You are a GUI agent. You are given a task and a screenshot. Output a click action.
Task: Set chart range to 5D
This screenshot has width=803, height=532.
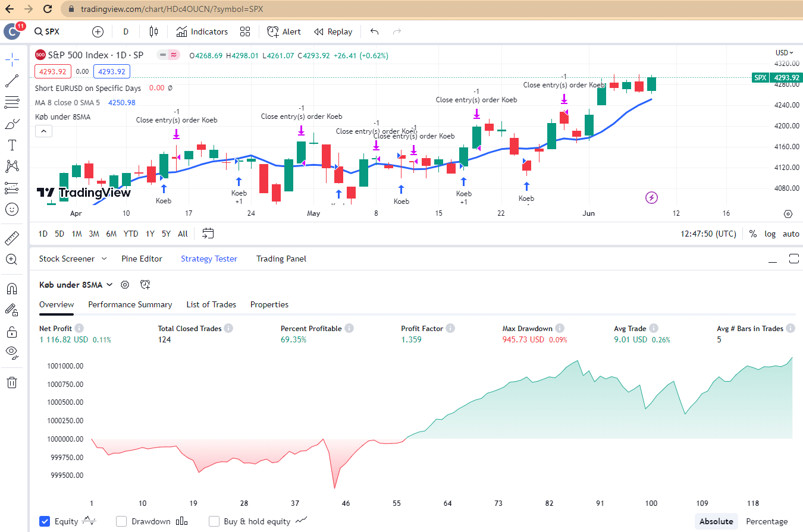(x=59, y=234)
